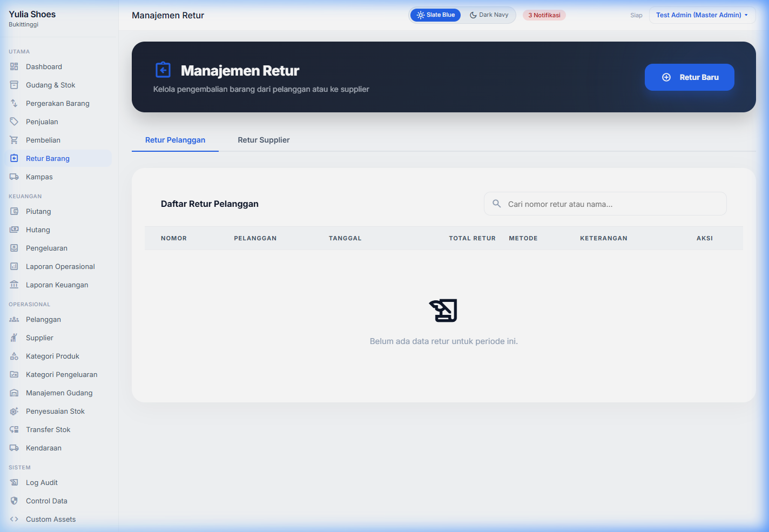
Task: Open the 3 Notifikasi badge
Action: [544, 15]
